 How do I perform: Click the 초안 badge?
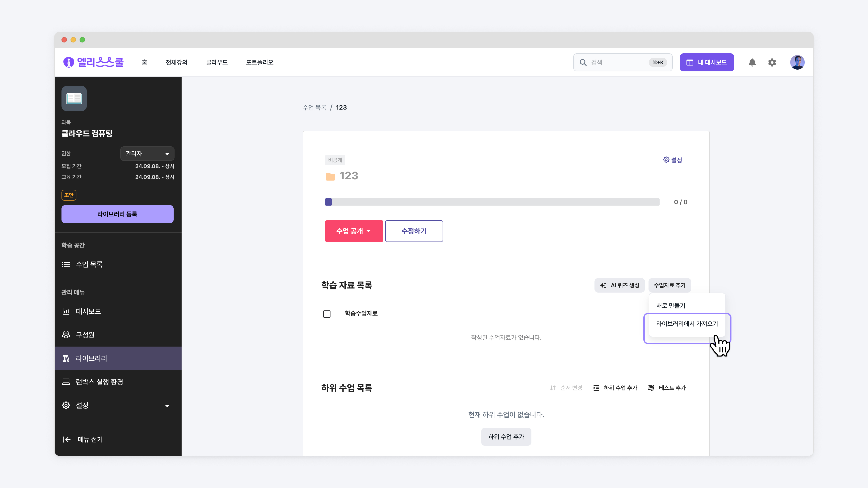(x=69, y=195)
